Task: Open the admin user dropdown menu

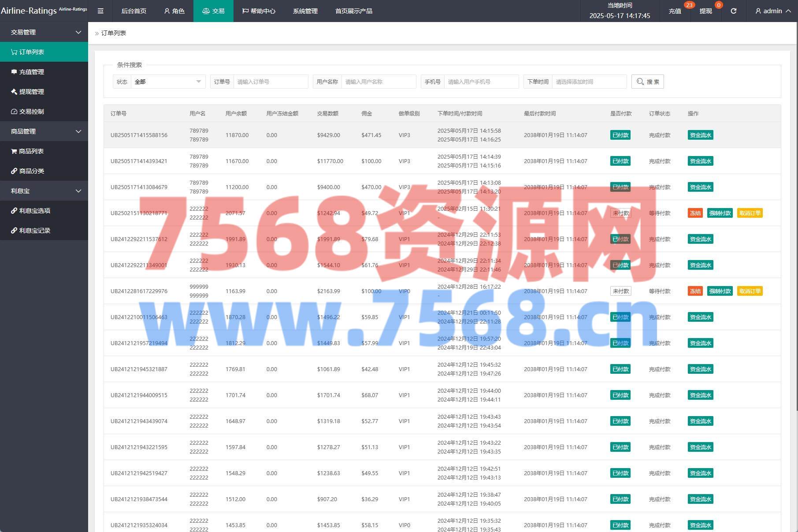Action: 773,11
